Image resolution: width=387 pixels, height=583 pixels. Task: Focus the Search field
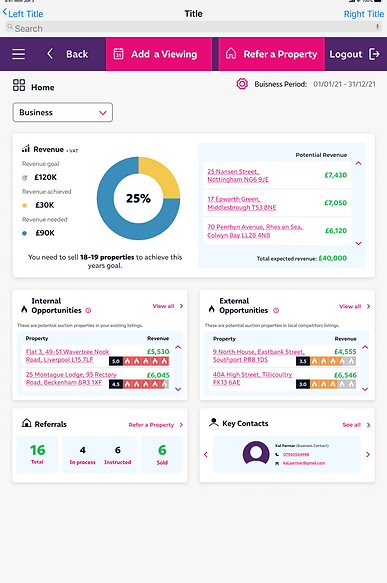click(x=193, y=27)
